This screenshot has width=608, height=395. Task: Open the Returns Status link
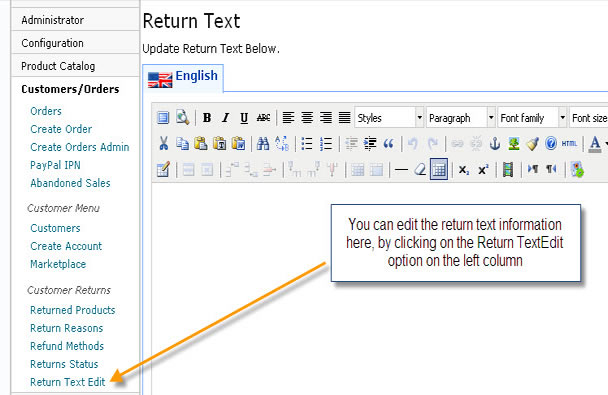coord(64,364)
